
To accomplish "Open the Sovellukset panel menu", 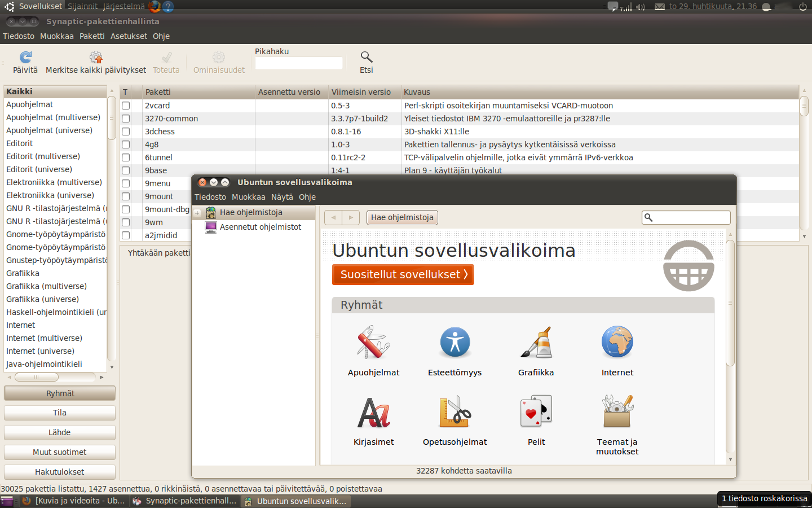I will click(x=40, y=6).
